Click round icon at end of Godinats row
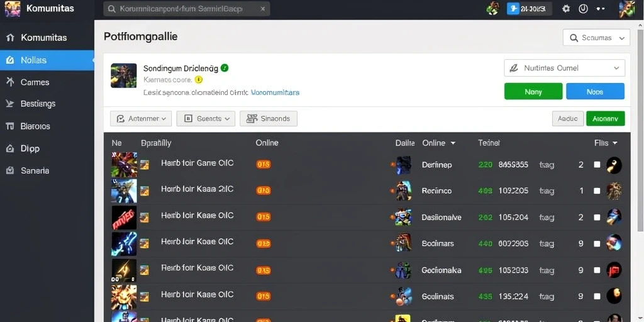 click(x=614, y=296)
